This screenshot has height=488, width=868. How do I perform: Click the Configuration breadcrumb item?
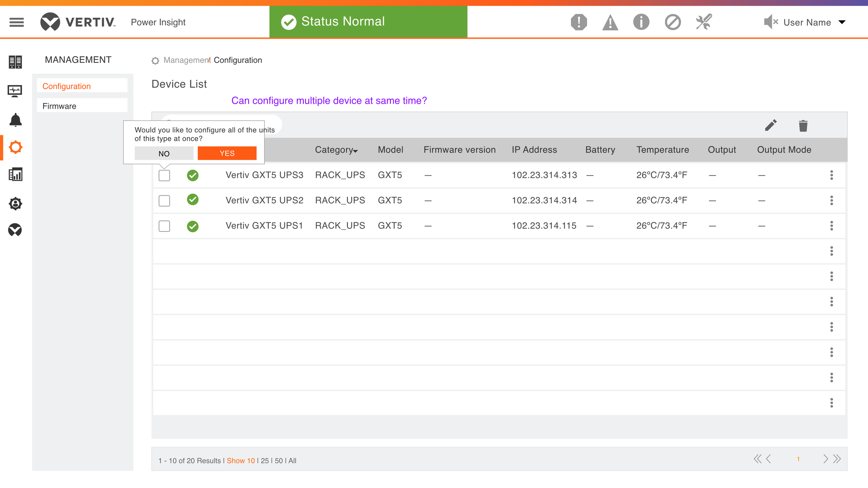coord(238,60)
